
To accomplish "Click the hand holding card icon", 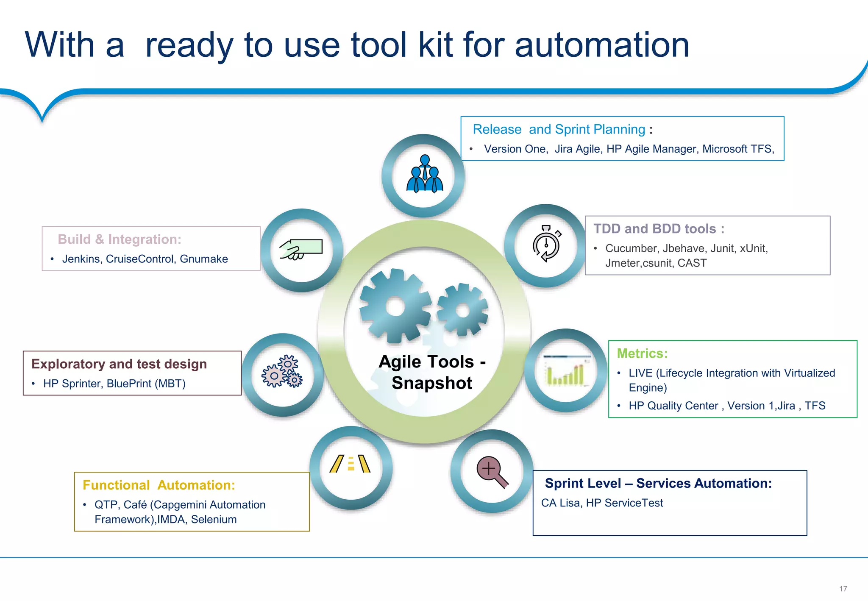I will (301, 249).
